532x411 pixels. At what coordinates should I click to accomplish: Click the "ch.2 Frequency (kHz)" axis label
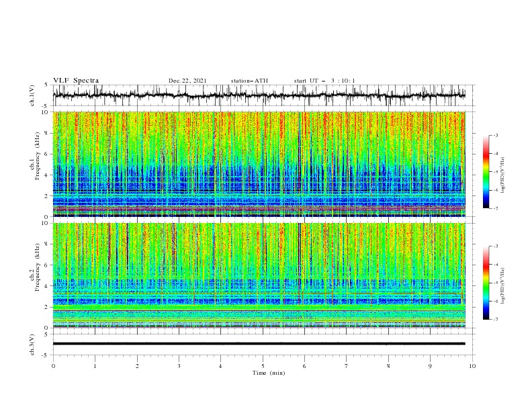35,267
